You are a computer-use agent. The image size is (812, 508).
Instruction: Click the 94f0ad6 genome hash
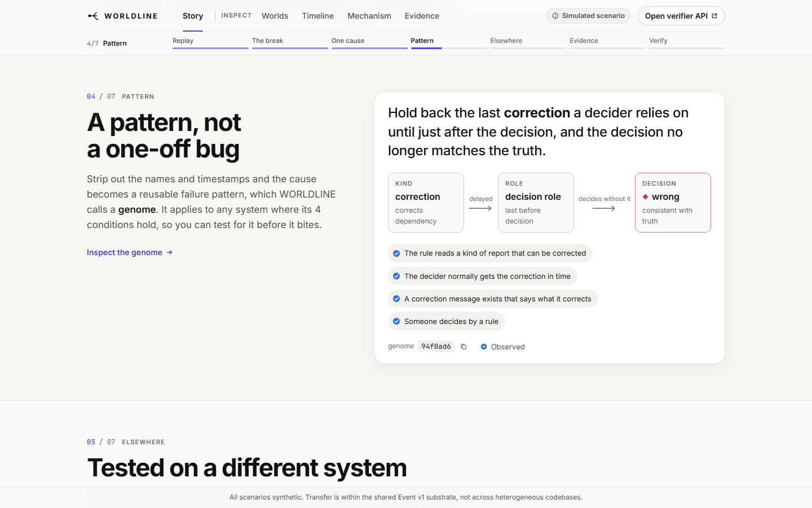tap(436, 347)
